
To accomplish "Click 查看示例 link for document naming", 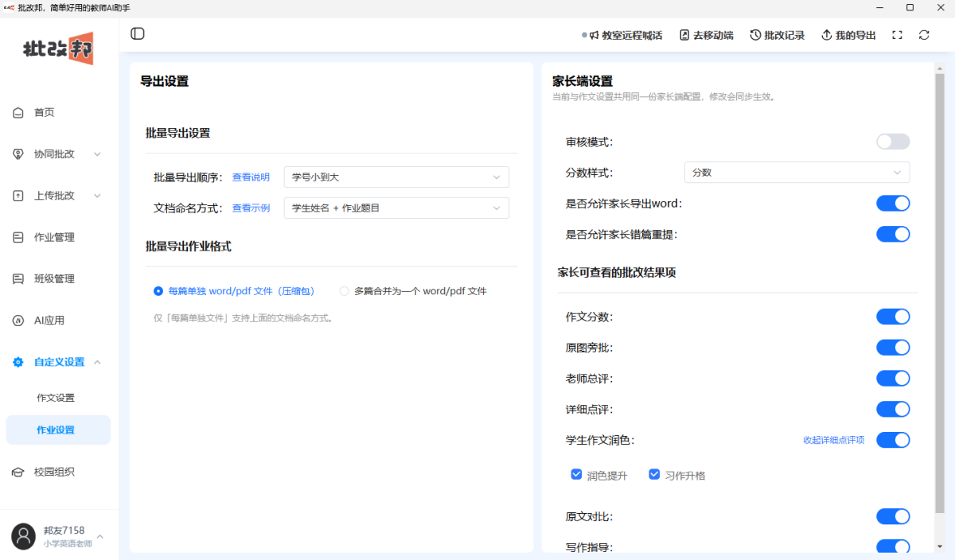I will pyautogui.click(x=251, y=208).
